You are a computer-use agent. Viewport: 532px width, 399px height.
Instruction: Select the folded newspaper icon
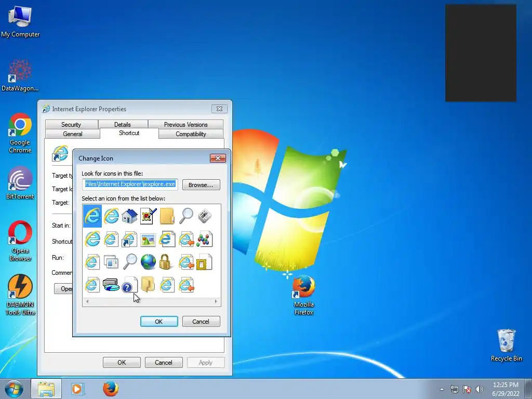coord(205,216)
